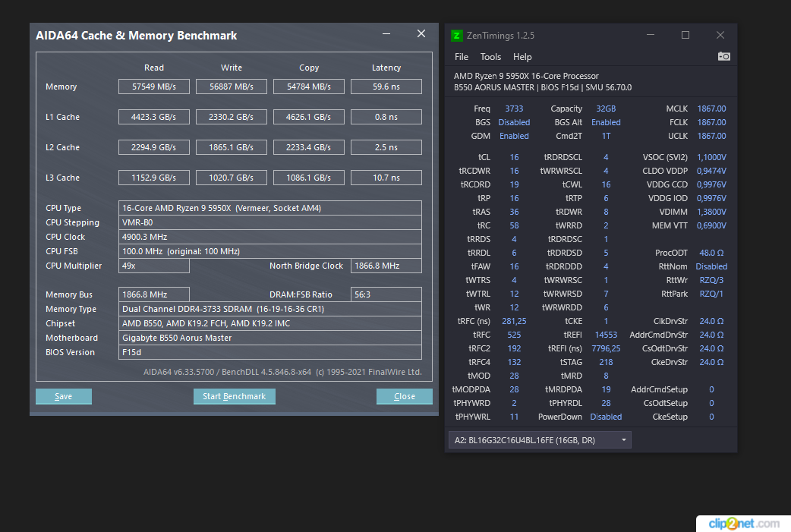Click the L2 Cache Copy value 2233.4 GB/s

point(309,147)
